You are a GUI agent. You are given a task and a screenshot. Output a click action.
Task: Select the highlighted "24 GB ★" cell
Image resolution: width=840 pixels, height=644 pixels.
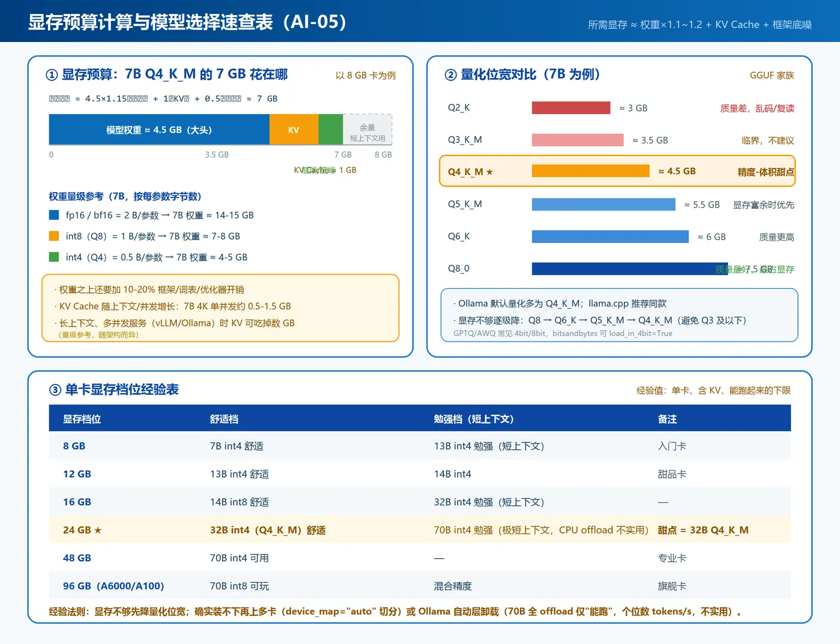point(82,530)
